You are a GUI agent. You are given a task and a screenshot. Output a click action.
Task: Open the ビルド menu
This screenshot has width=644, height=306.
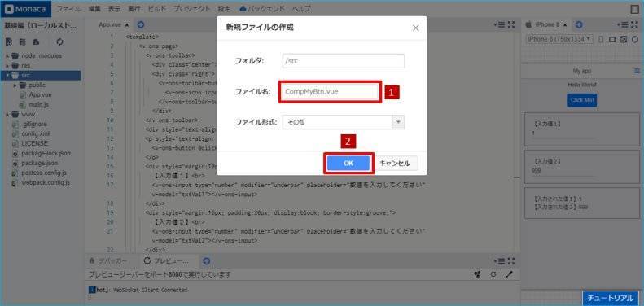[x=157, y=9]
